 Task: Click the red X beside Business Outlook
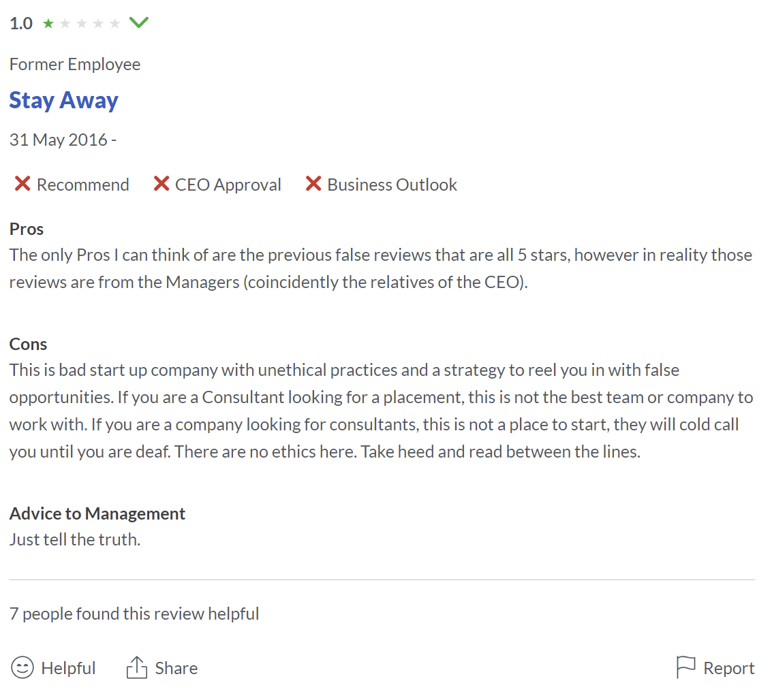[x=313, y=184]
